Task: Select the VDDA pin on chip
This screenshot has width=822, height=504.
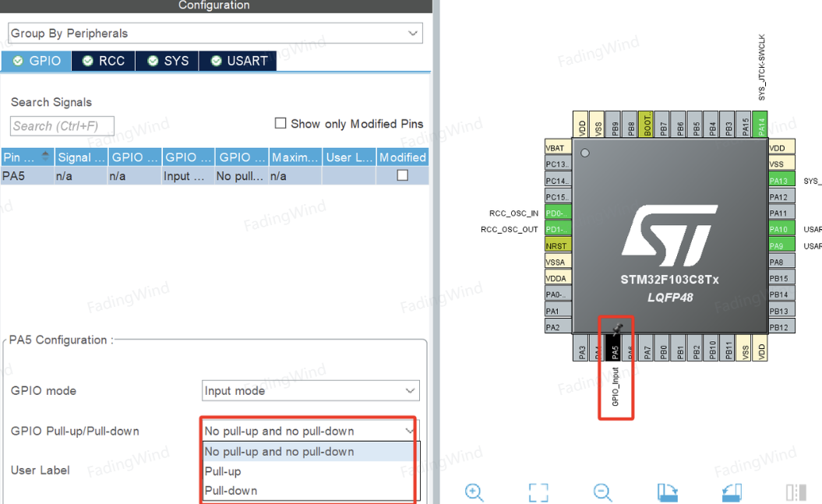Action: 558,278
